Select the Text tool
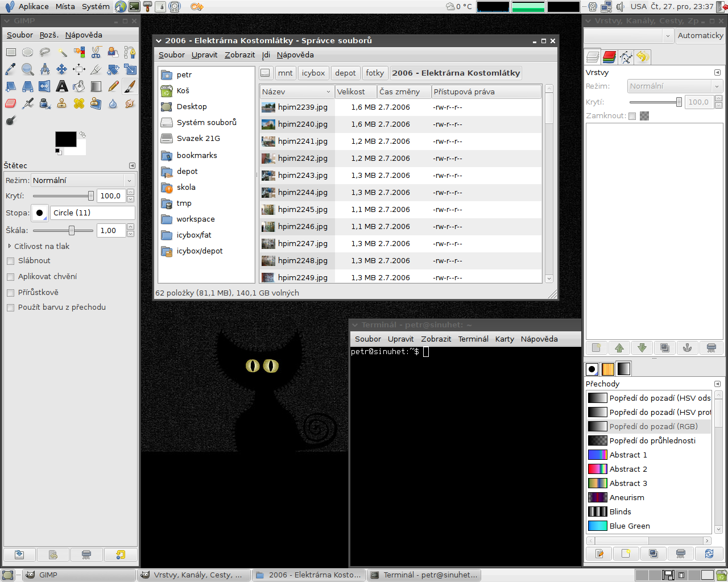Screen dimensions: 728x582 pos(62,86)
